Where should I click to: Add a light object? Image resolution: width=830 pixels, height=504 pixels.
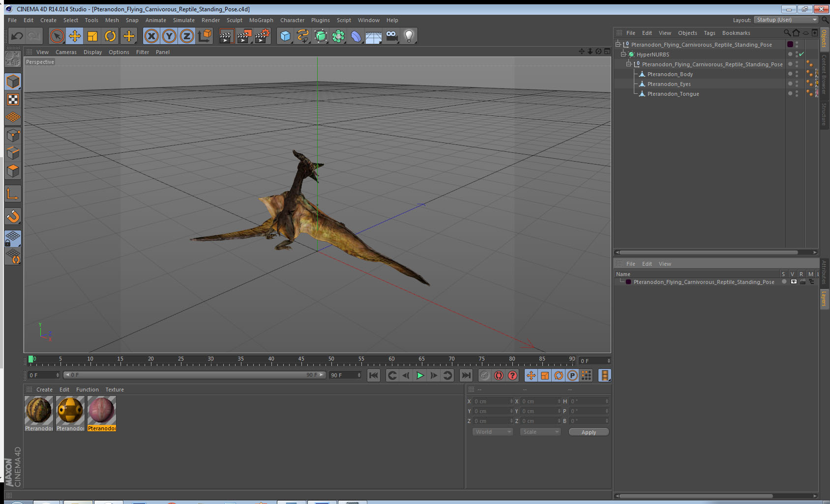pyautogui.click(x=409, y=36)
